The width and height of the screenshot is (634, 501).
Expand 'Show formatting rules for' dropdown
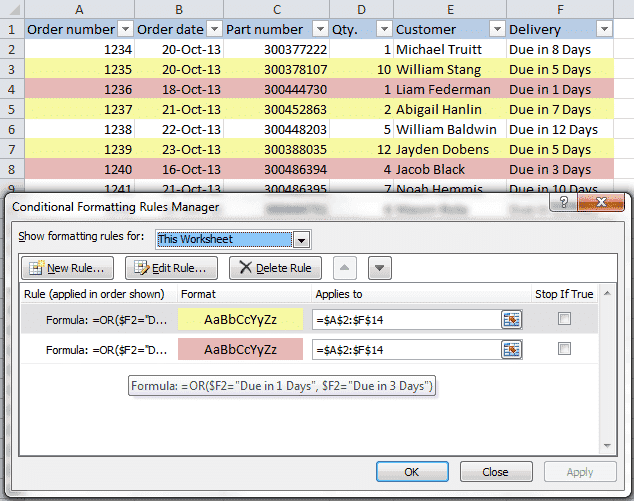coord(301,239)
